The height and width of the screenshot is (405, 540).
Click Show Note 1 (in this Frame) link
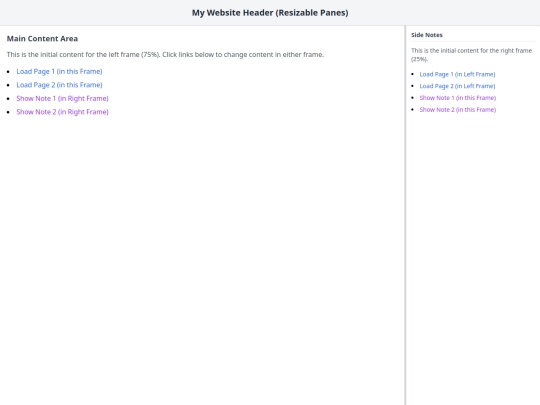pyautogui.click(x=457, y=98)
